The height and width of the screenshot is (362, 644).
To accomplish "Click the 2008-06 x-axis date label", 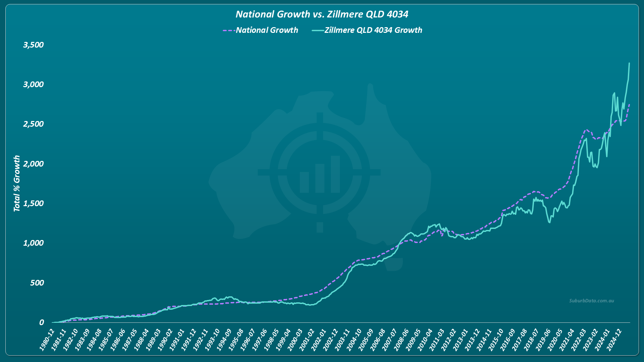I will (401, 340).
